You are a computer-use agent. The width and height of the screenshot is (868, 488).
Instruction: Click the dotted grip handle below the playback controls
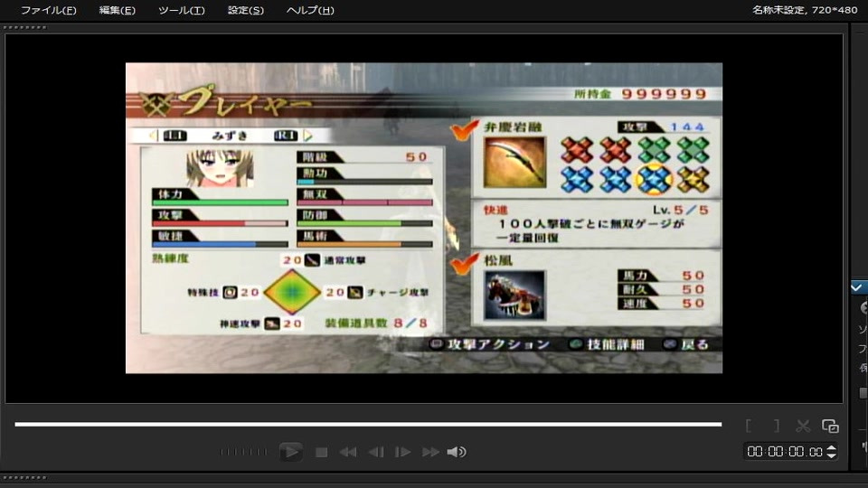point(25,477)
